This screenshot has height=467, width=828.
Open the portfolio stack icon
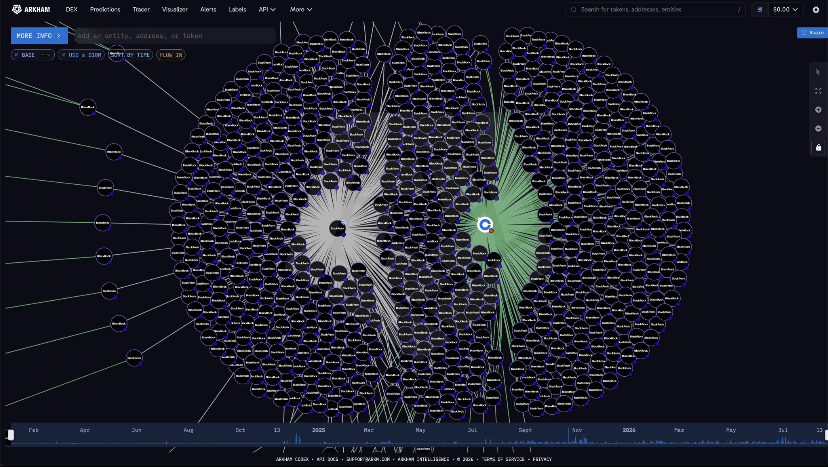(x=760, y=10)
